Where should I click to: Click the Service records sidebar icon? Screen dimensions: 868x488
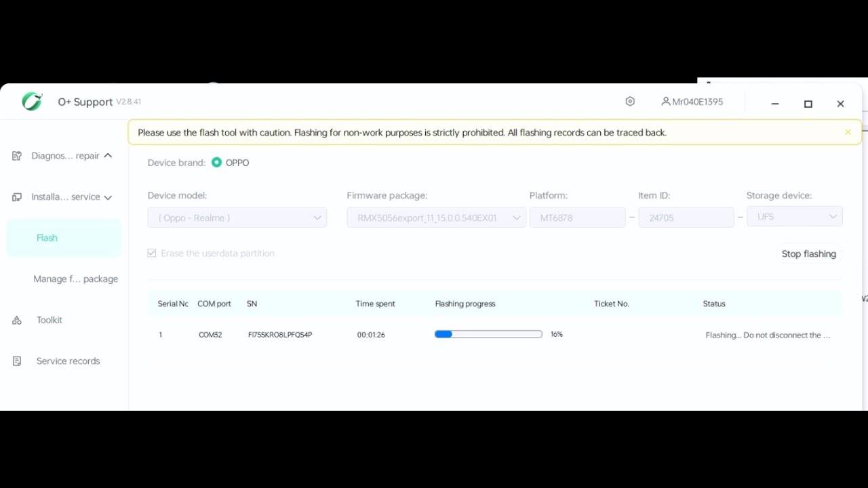coord(17,361)
